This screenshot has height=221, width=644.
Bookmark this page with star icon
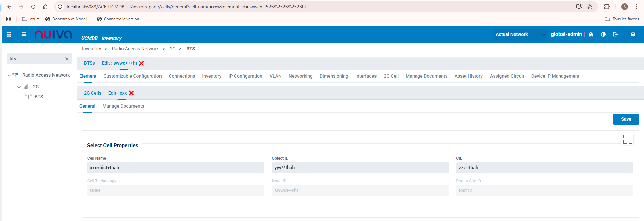(590, 7)
